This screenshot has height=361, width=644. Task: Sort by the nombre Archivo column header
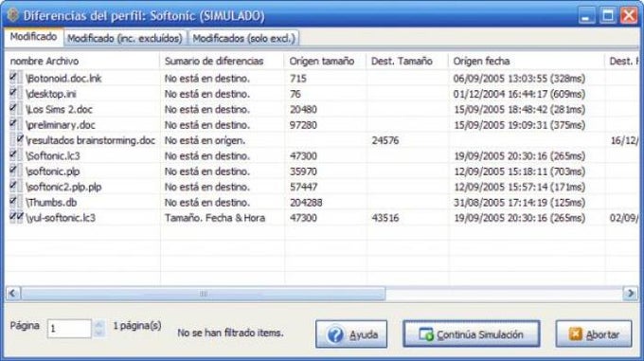(82, 62)
